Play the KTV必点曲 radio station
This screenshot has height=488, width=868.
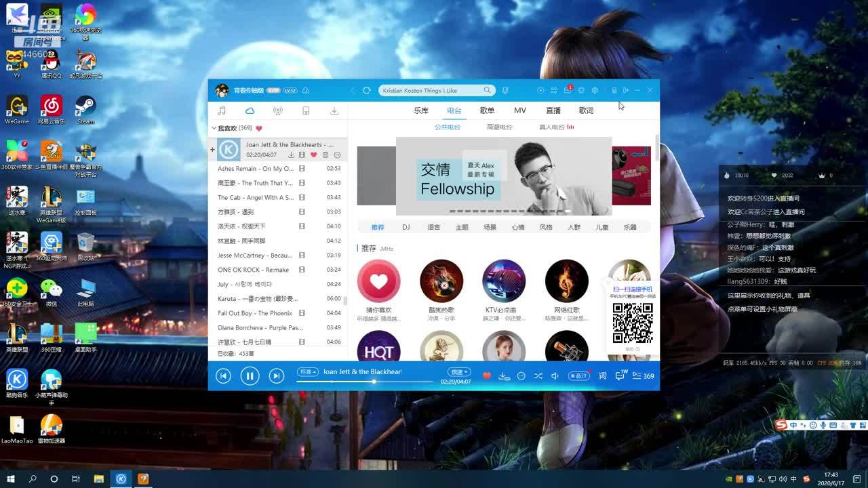504,281
